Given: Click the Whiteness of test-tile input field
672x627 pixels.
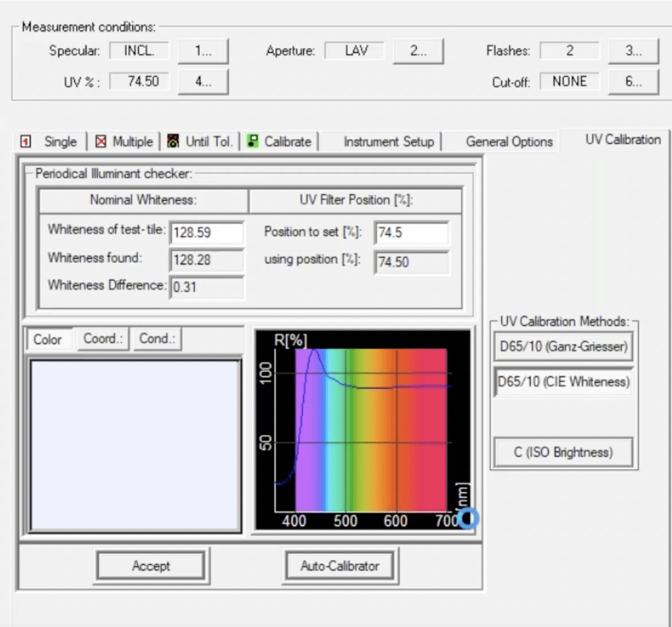Looking at the screenshot, I should pyautogui.click(x=206, y=233).
